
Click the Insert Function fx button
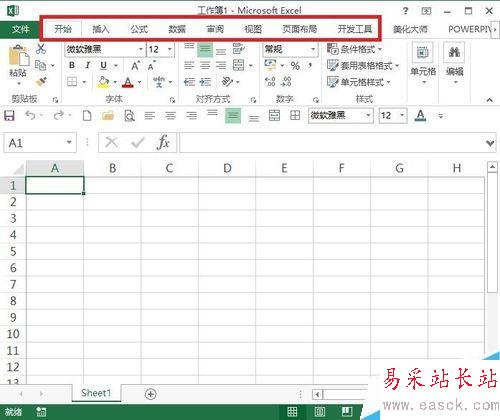[163, 143]
